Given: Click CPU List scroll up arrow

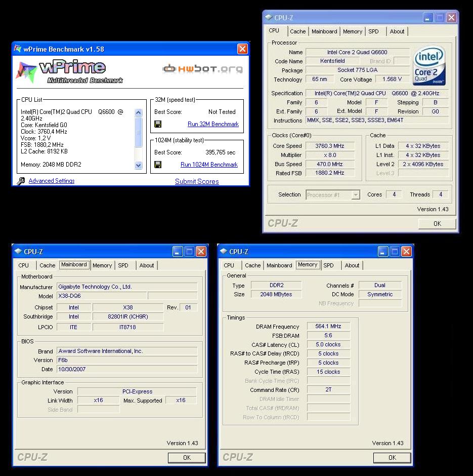Looking at the screenshot, I should tap(138, 112).
